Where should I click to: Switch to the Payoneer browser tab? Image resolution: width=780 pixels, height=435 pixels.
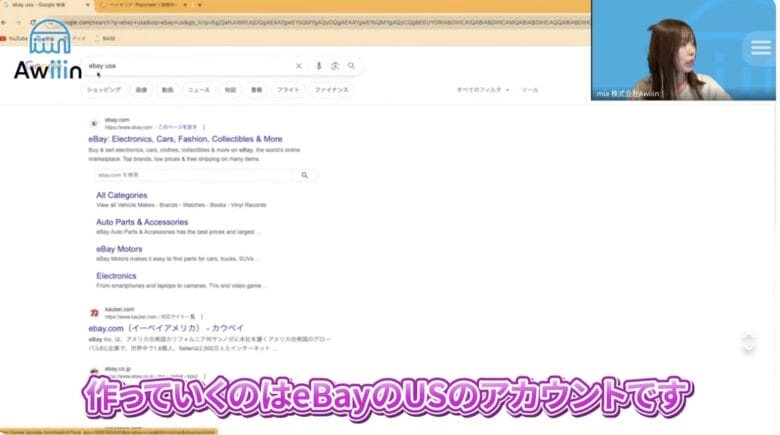pos(143,5)
